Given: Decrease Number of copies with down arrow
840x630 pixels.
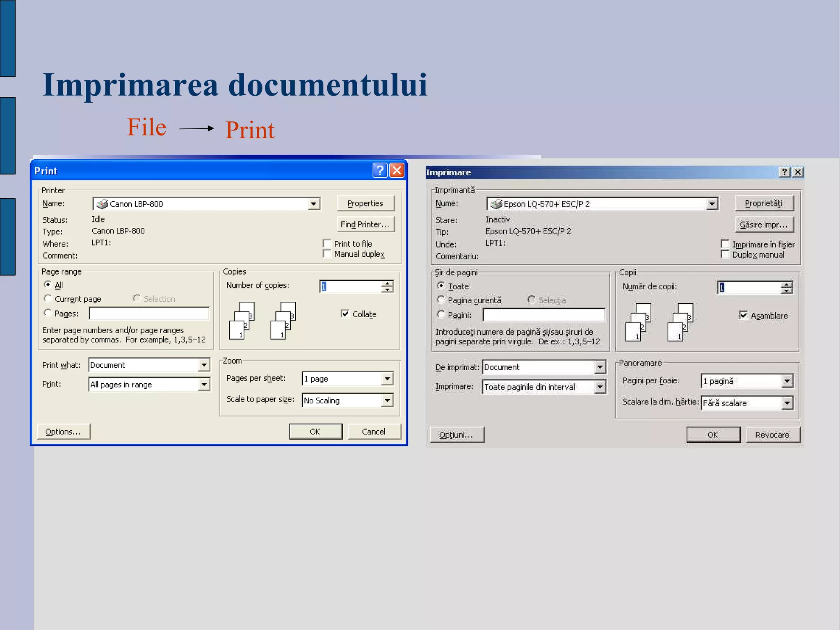Looking at the screenshot, I should (x=387, y=289).
